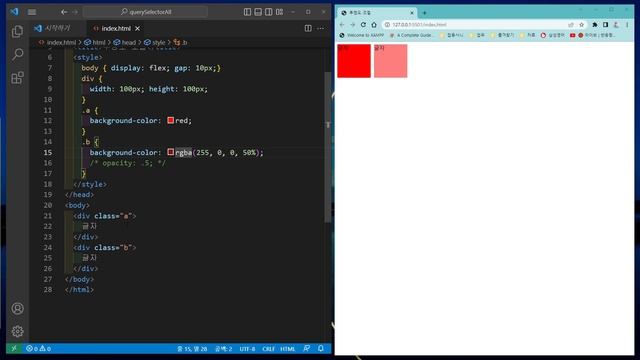The width and height of the screenshot is (640, 360).
Task: Select the active Chrome tab
Action: click(x=376, y=13)
